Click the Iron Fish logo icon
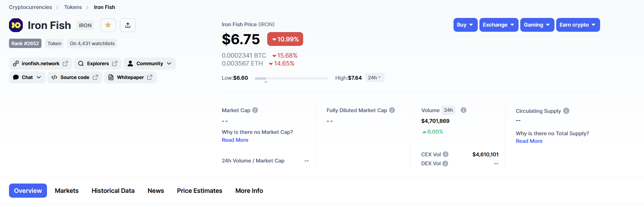The width and height of the screenshot is (644, 207). (16, 25)
